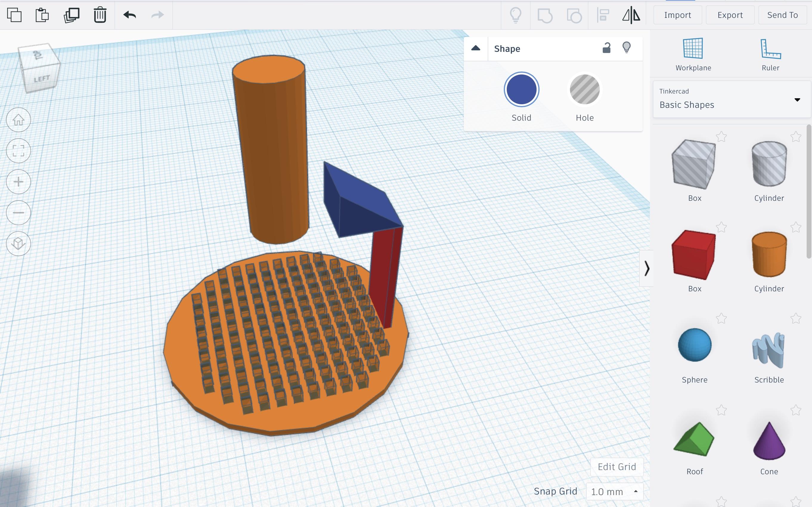
Task: Click the Ungroup shapes icon
Action: coord(574,15)
